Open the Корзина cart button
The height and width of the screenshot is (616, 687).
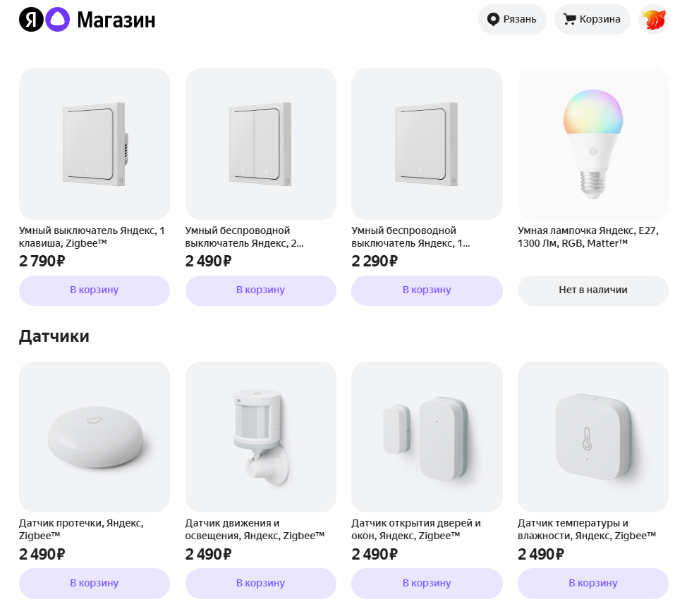(x=592, y=20)
